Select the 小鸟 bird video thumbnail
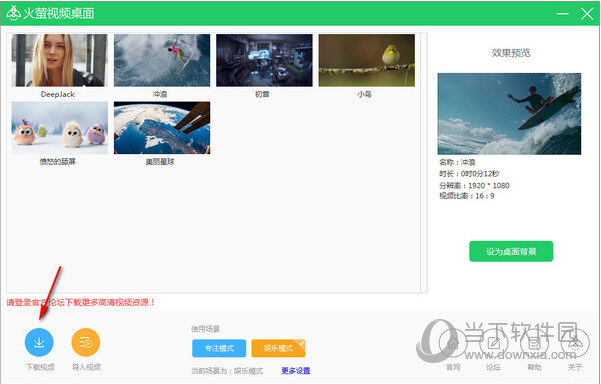The image size is (601, 384). (x=366, y=60)
